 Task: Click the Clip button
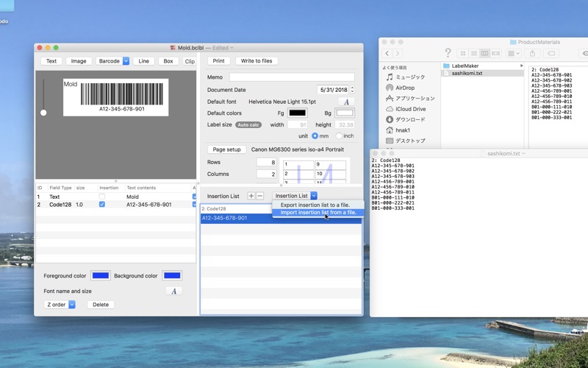(x=190, y=61)
